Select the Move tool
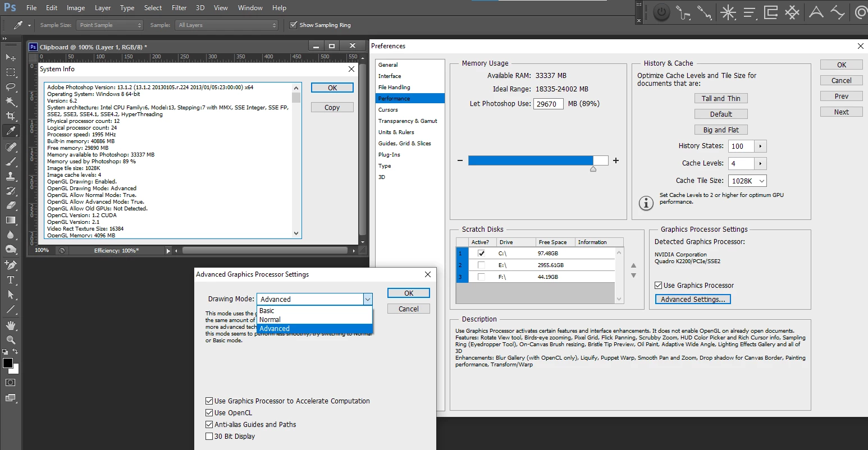 click(11, 57)
